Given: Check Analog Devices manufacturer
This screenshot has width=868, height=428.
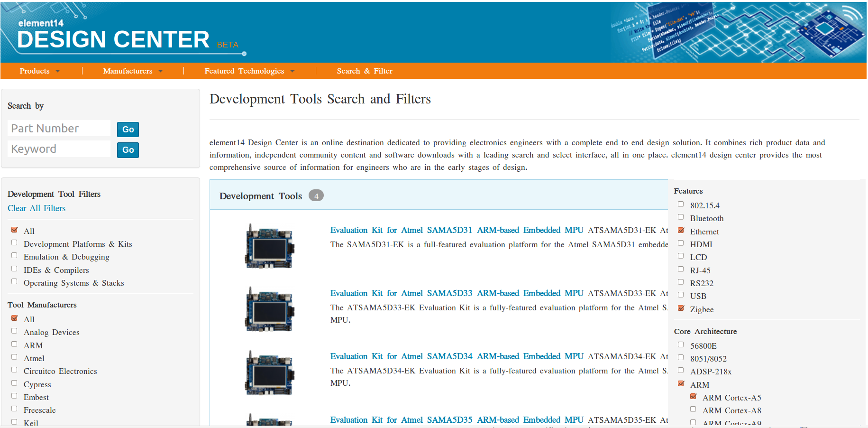Looking at the screenshot, I should pos(15,331).
